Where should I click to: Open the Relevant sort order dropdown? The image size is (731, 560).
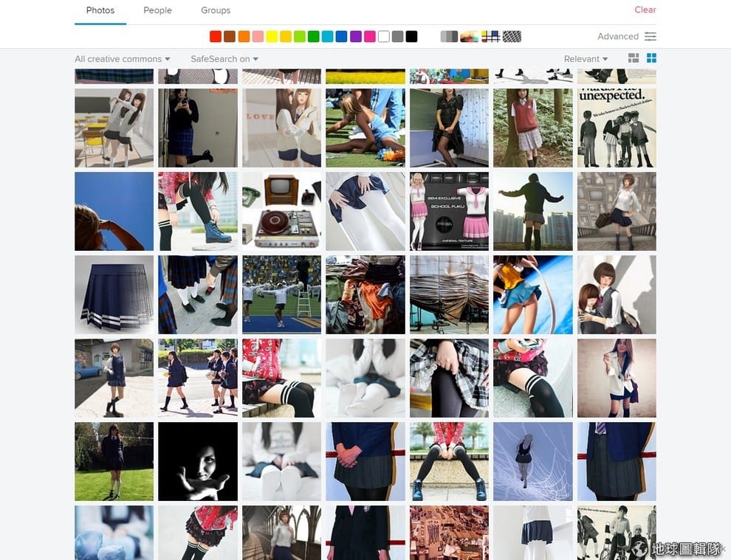(586, 59)
